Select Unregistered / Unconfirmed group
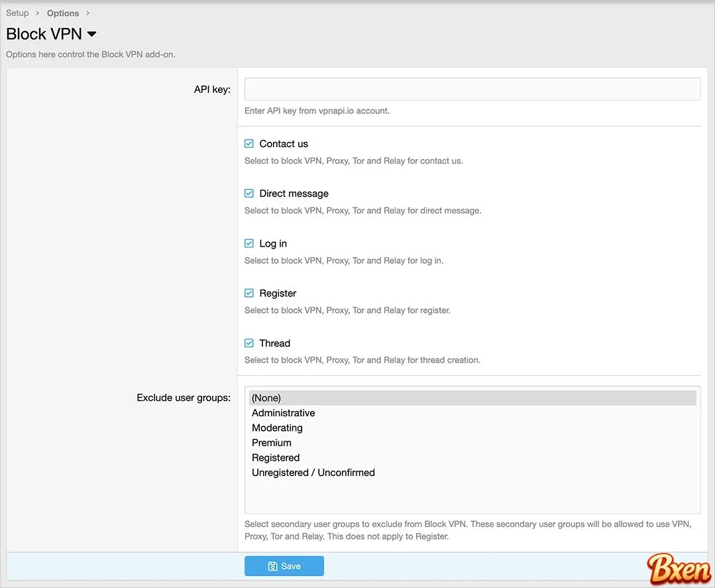 coord(313,473)
